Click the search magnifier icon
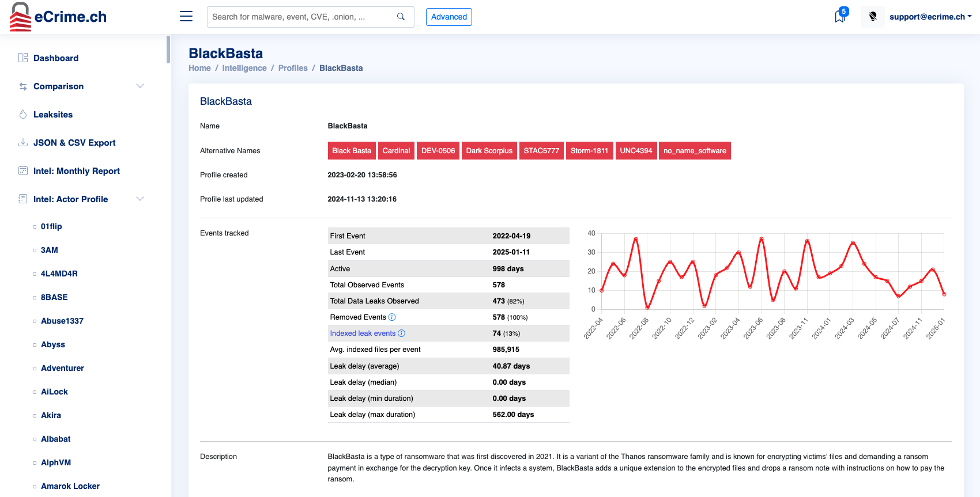This screenshot has height=497, width=980. 401,17
